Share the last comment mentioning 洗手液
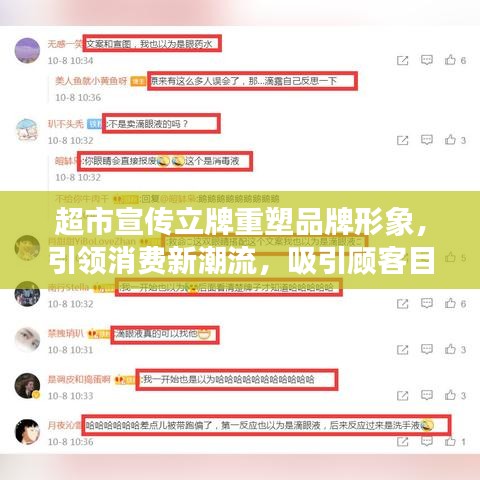This screenshot has width=480, height=480. pos(402,442)
